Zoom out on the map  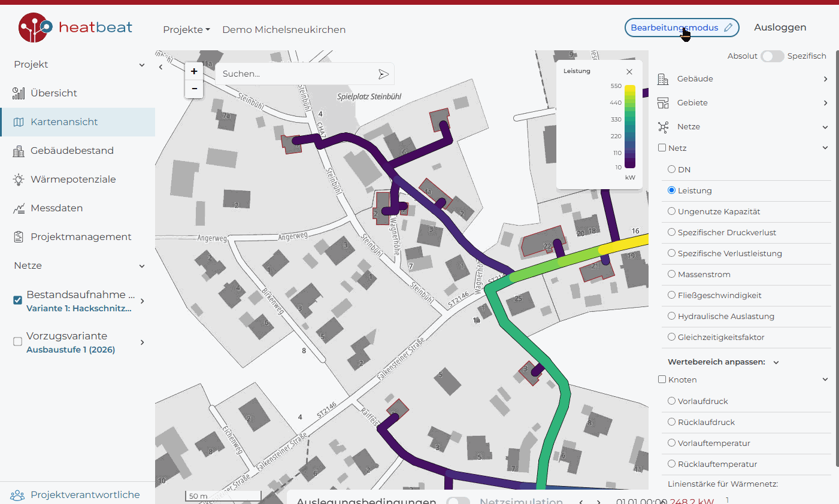pyautogui.click(x=194, y=89)
